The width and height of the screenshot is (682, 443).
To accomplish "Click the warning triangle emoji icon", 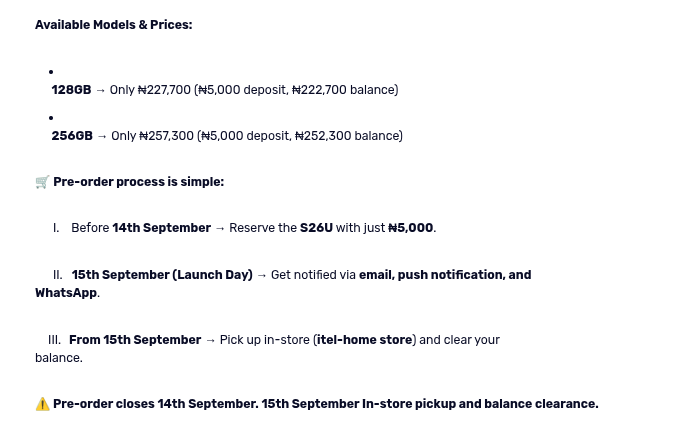I will click(42, 404).
